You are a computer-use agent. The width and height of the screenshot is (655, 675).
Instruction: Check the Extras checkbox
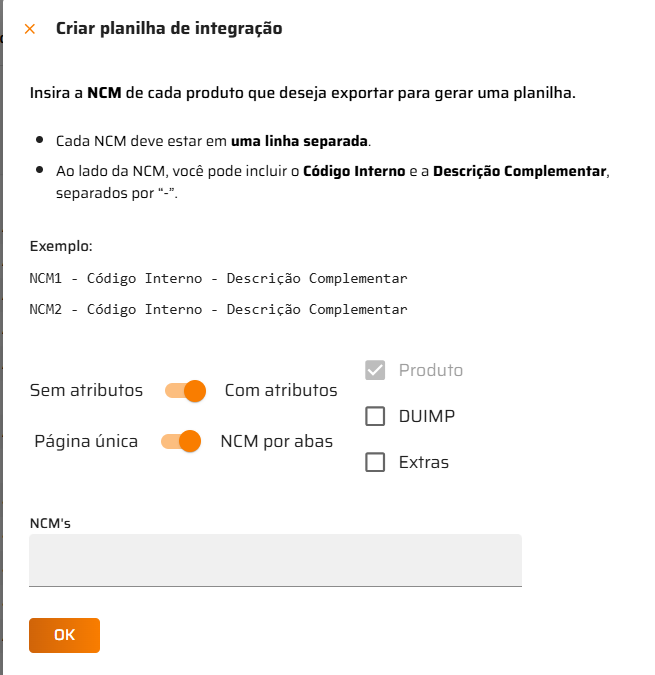click(375, 462)
